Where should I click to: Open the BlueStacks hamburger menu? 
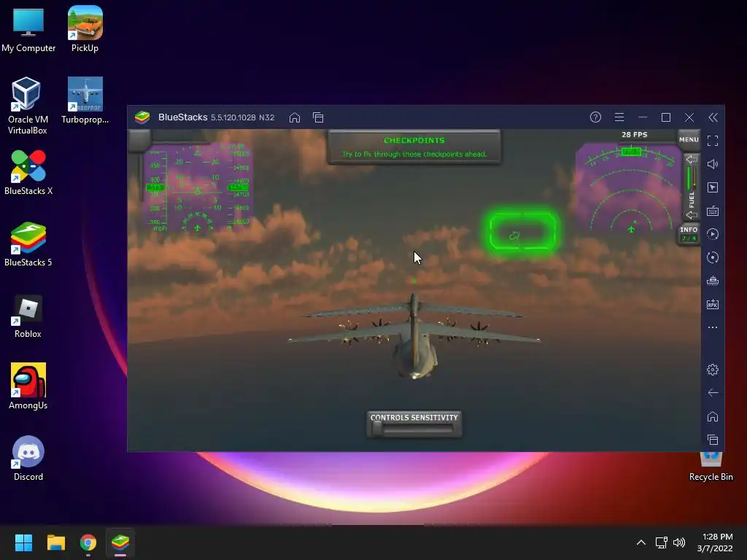click(619, 117)
